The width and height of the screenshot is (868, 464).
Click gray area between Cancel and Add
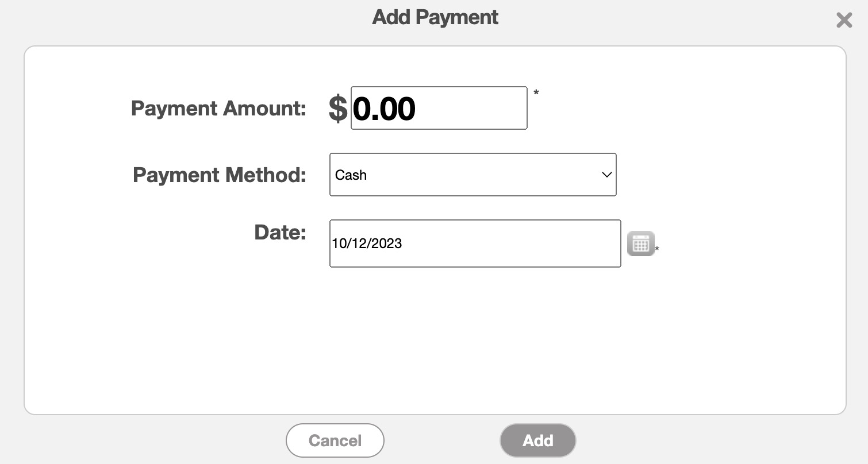(x=441, y=440)
